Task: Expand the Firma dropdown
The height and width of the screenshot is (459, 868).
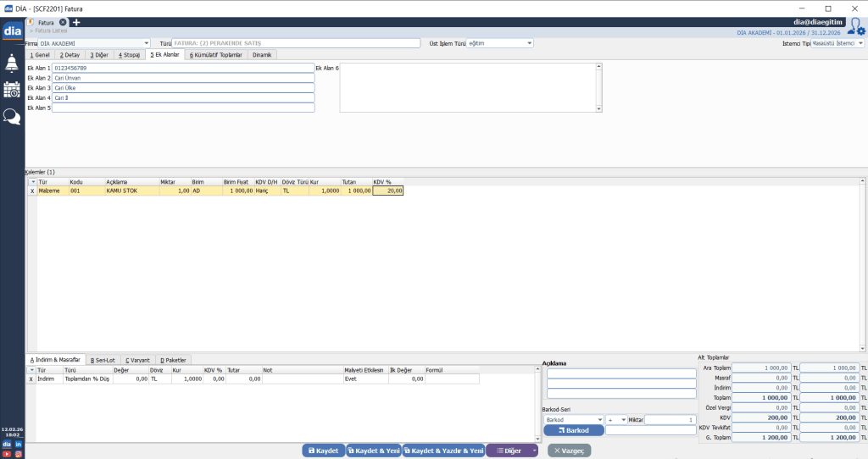Action: pyautogui.click(x=147, y=43)
